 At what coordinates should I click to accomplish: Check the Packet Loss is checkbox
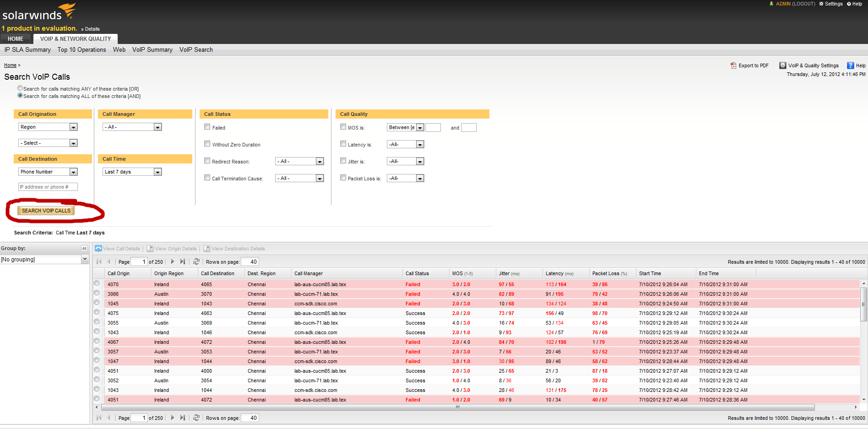point(343,178)
